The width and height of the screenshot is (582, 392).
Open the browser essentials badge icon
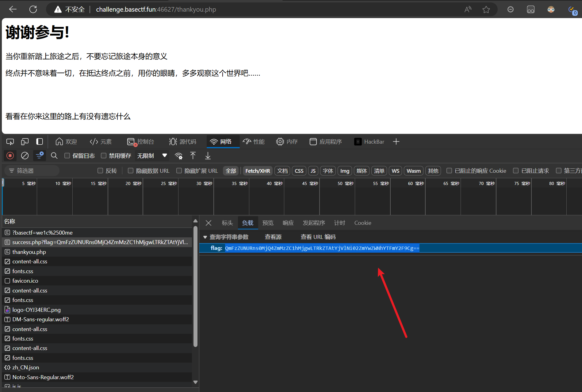tap(572, 10)
